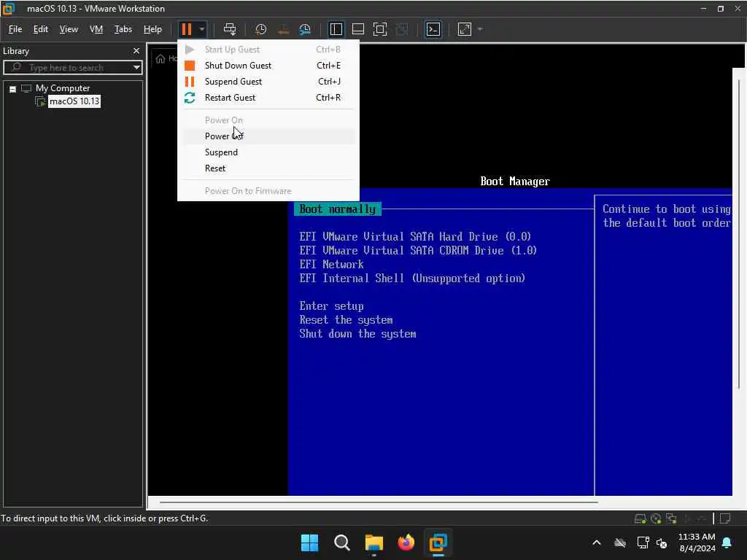The height and width of the screenshot is (560, 747).
Task: Click the Home tab icon
Action: (160, 58)
